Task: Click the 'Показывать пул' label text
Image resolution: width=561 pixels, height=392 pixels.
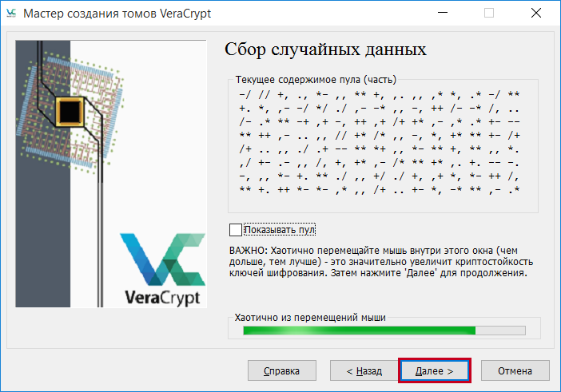Action: coord(280,231)
